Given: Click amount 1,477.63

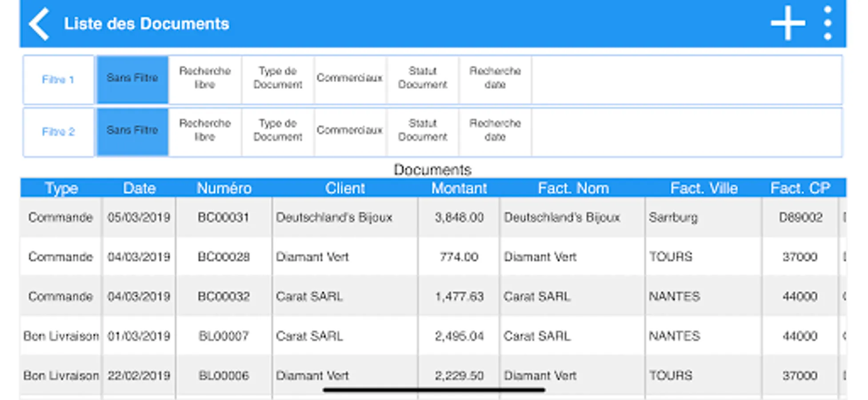Looking at the screenshot, I should 459,296.
